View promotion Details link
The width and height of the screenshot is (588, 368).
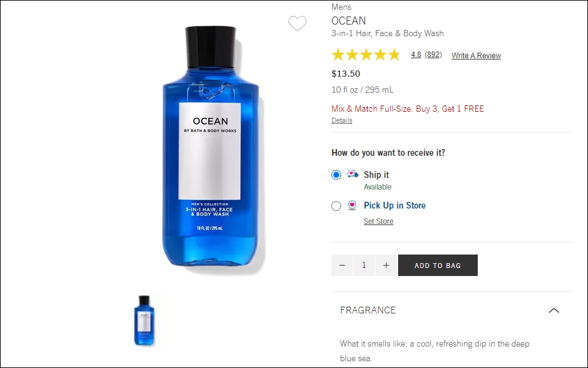coord(342,120)
